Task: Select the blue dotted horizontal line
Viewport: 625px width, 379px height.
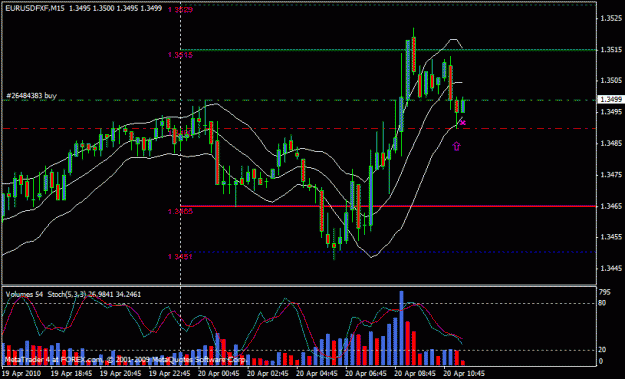Action: click(x=389, y=252)
